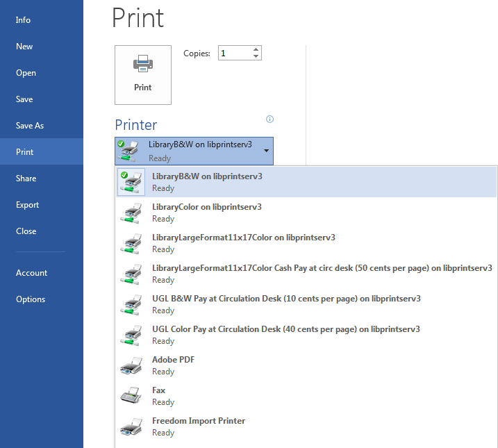
Task: Click the LibraryColor printer icon
Action: (131, 213)
